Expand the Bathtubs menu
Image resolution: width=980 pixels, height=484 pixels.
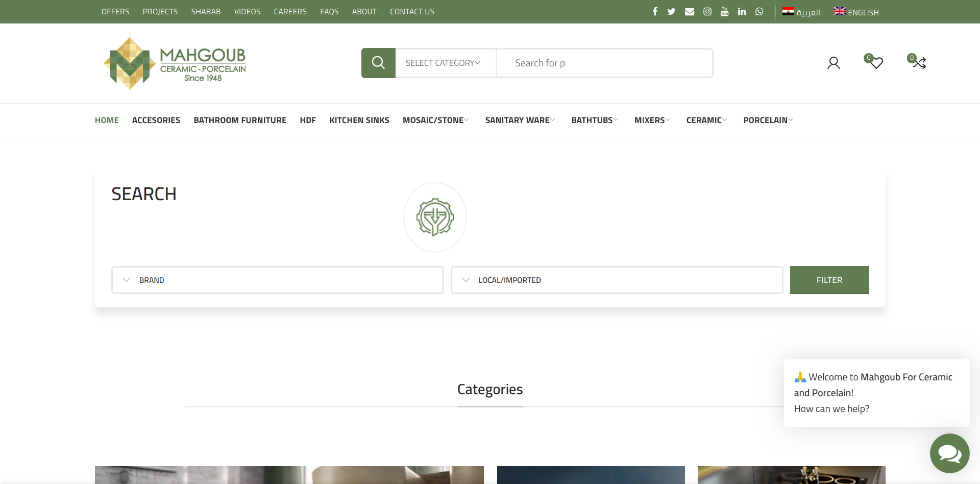pyautogui.click(x=595, y=120)
